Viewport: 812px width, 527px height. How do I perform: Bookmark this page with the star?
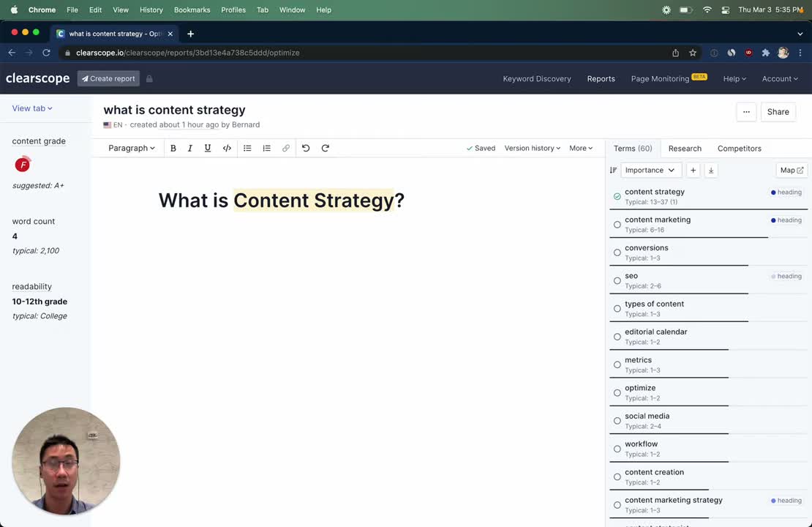pos(693,53)
